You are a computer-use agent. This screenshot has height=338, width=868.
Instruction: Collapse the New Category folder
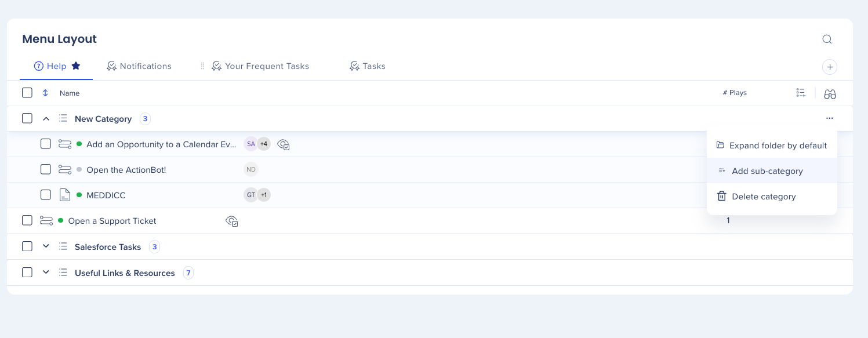click(x=46, y=119)
